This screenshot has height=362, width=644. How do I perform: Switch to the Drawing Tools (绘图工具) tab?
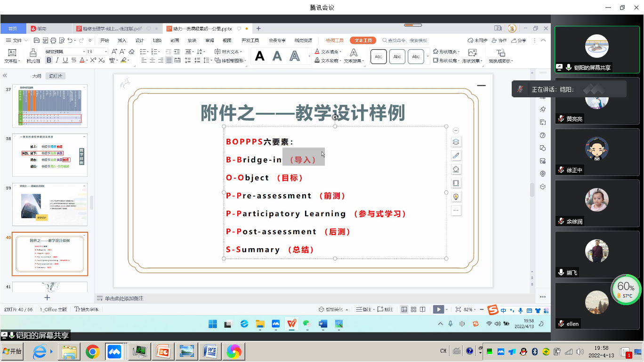coord(335,40)
